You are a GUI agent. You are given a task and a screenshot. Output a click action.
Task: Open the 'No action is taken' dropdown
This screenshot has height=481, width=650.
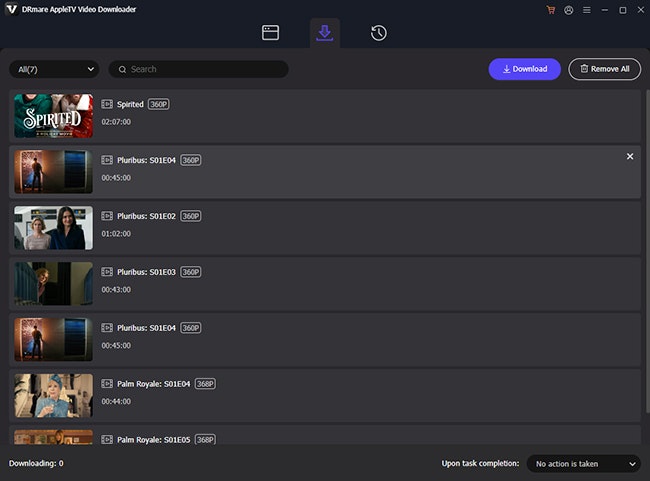584,464
